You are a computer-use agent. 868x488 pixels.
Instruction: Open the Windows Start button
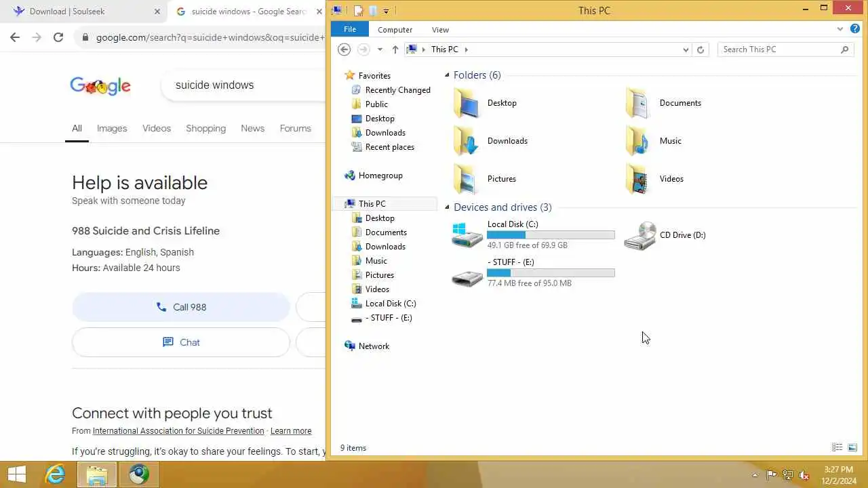click(x=17, y=474)
